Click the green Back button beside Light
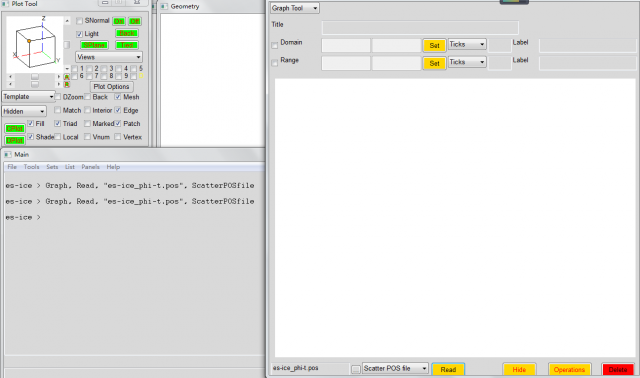Image resolution: width=640 pixels, height=378 pixels. click(127, 33)
